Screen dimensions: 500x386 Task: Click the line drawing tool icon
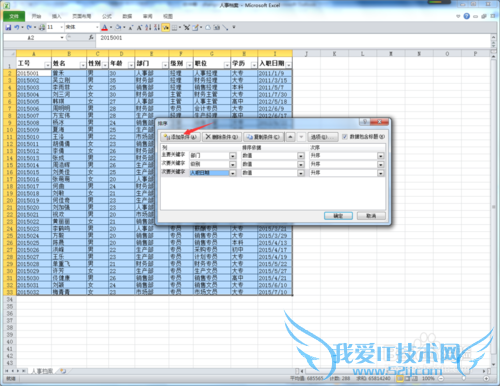225,27
